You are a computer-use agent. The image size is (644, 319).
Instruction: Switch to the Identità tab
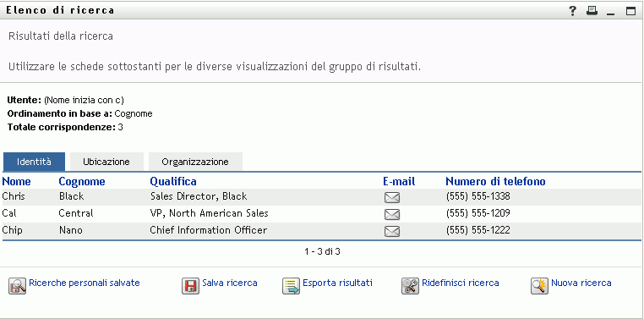[34, 162]
